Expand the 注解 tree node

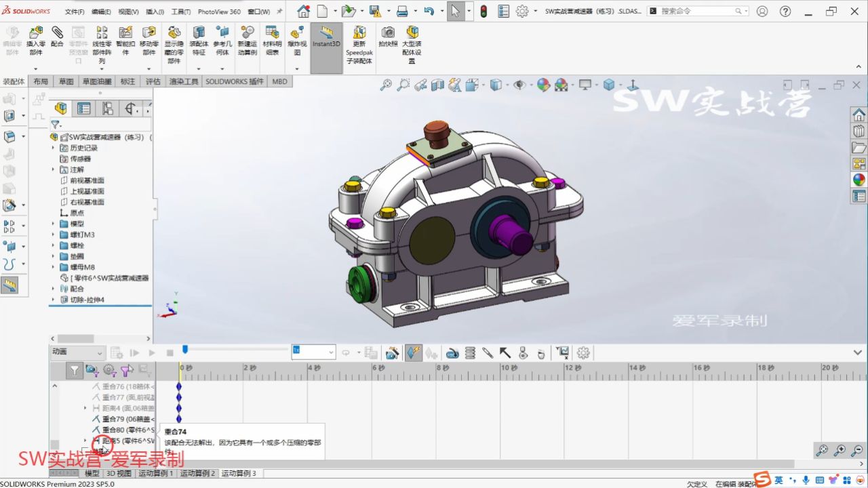[54, 169]
